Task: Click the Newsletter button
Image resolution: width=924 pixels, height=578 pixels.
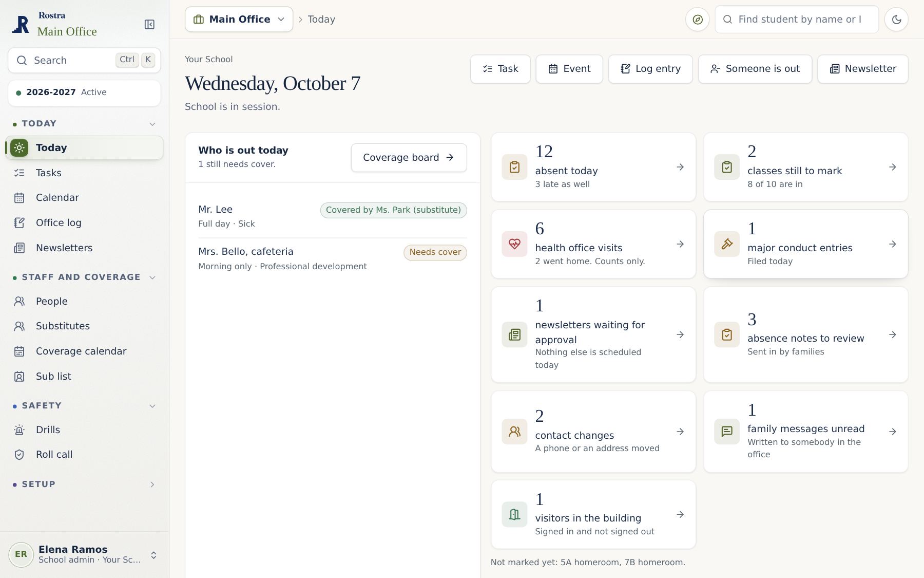Action: pos(863,69)
